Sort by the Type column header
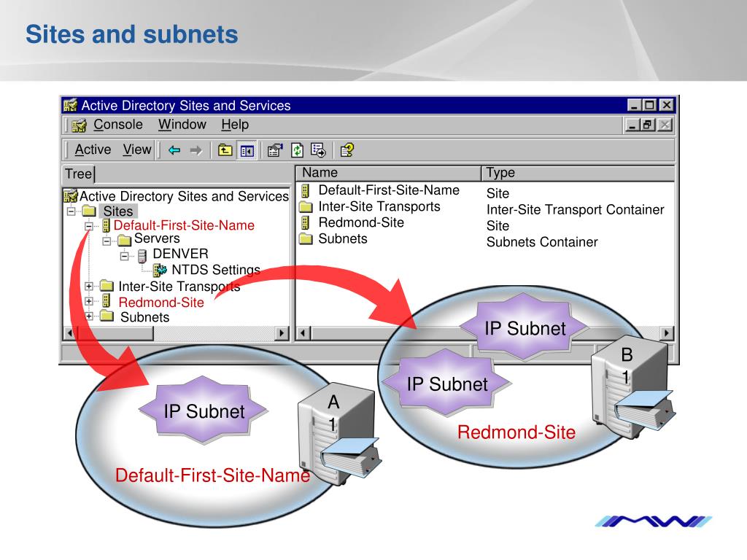The image size is (747, 560). 578,173
